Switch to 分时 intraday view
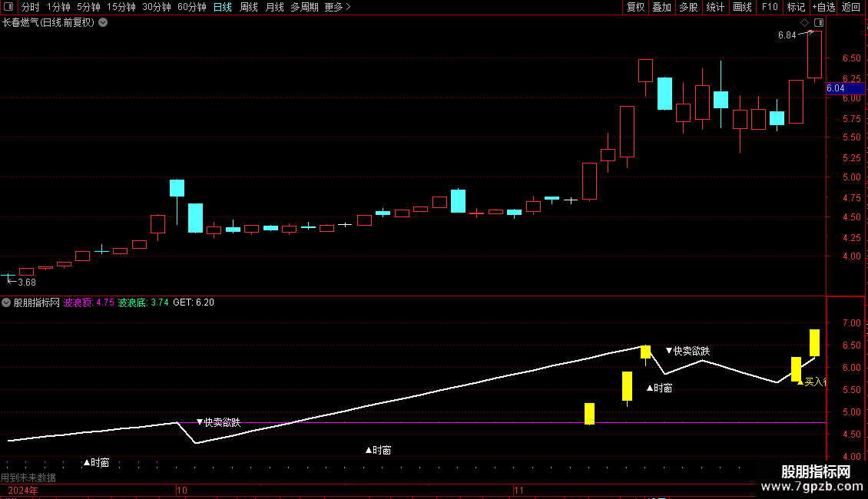Viewport: 868px width, 499px height. 31,7
